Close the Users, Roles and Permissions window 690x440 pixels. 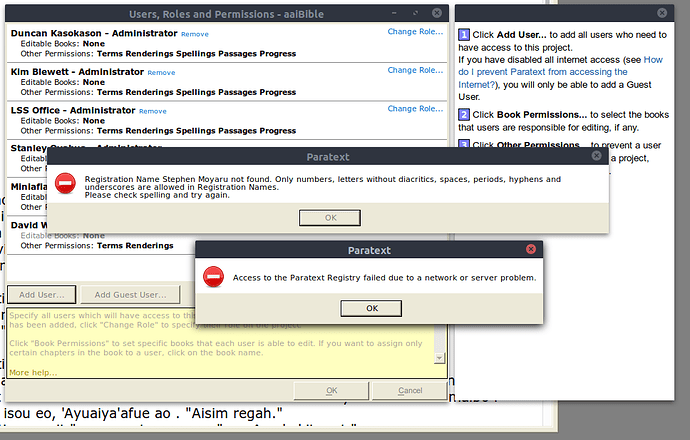point(437,13)
